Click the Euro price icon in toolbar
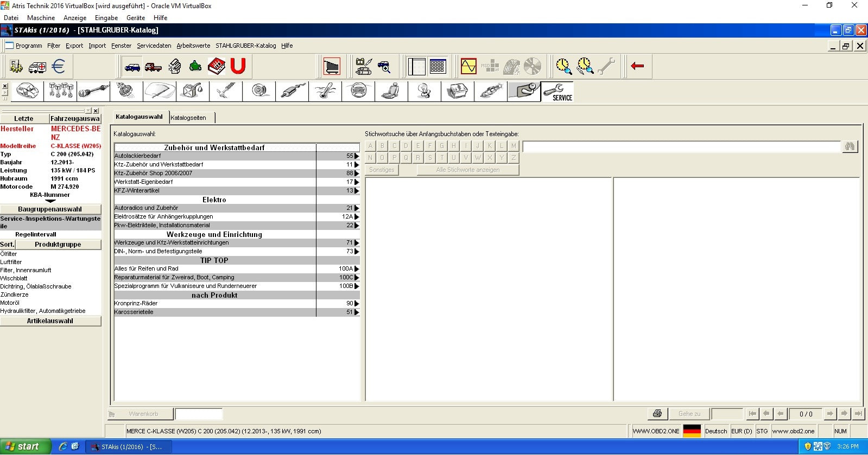This screenshot has width=868, height=455. coord(58,67)
